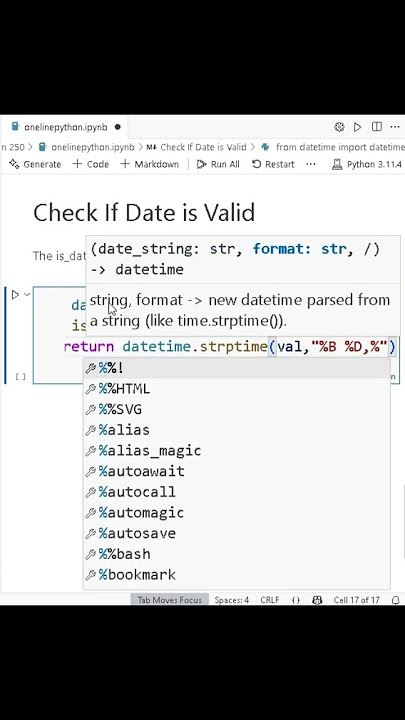The height and width of the screenshot is (720, 405).
Task: Run the notebook with the play icon
Action: (358, 127)
